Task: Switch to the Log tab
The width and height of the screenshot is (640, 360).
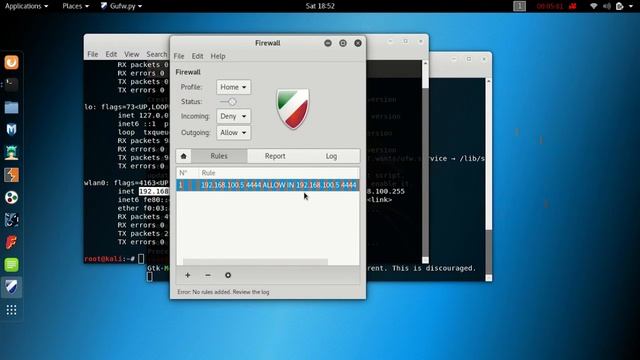Action: 331,156
